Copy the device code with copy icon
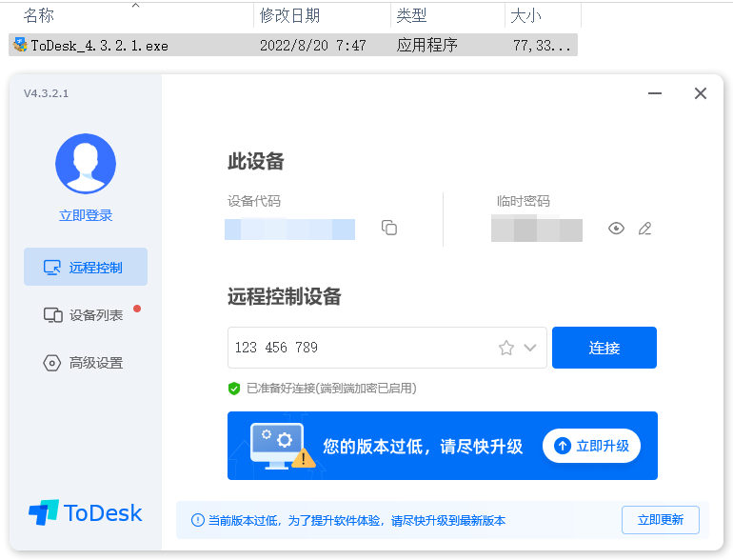 pos(389,228)
